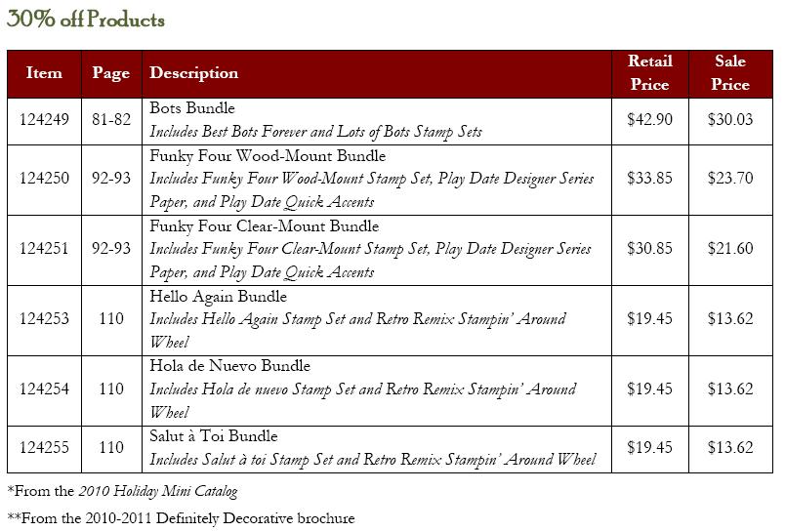Select the $21.60 sale price
The width and height of the screenshot is (785, 532).
click(x=730, y=249)
